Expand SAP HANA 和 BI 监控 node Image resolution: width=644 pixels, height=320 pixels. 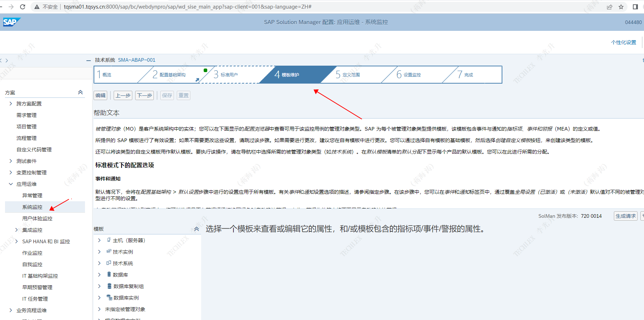click(16, 241)
